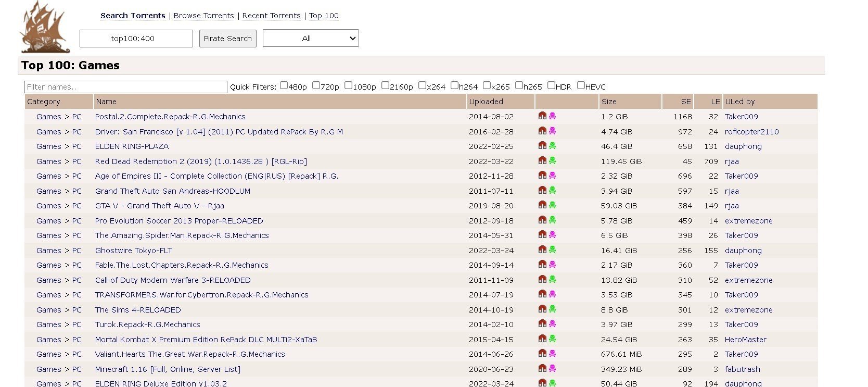
Task: Toggle the h265 quick filter
Action: (519, 85)
